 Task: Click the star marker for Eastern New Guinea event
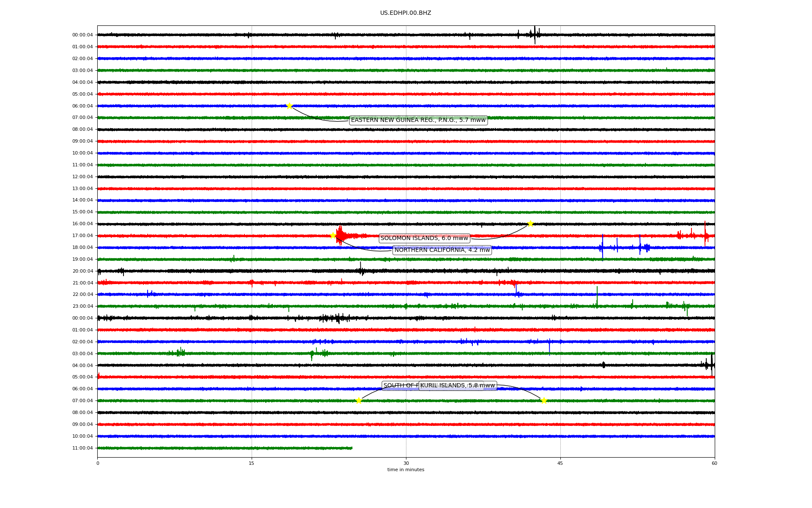pos(289,106)
